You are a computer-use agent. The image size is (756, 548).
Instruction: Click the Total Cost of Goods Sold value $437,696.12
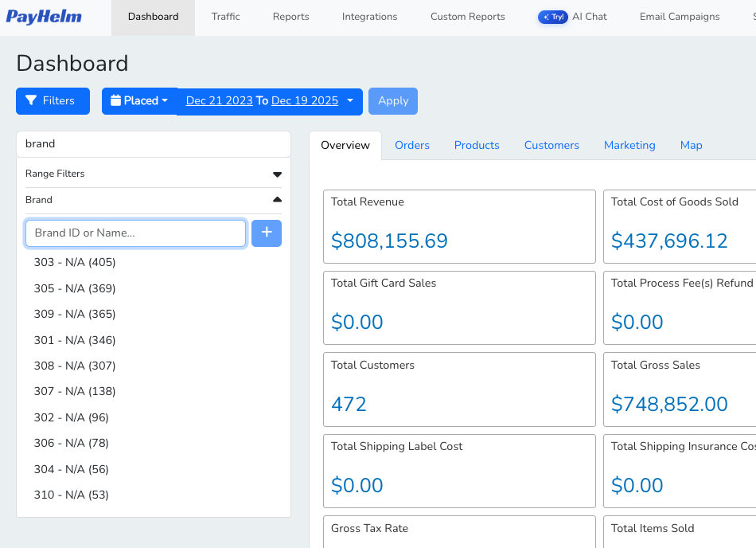pos(669,241)
